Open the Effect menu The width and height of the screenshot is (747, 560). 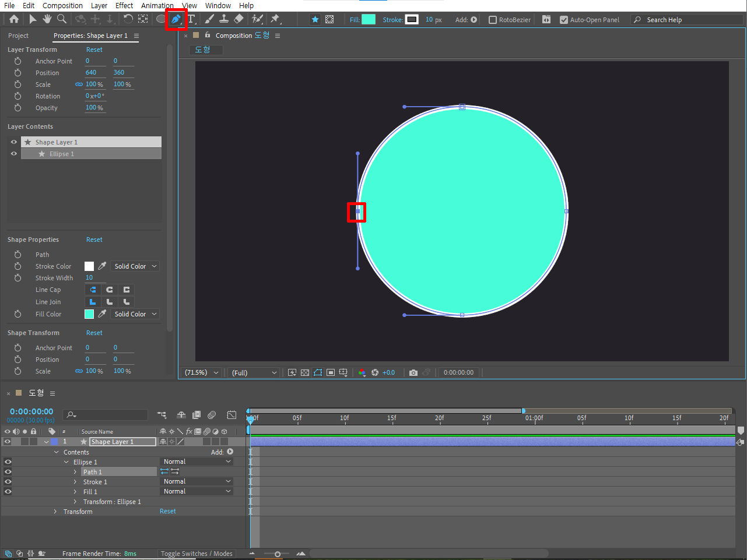[124, 5]
